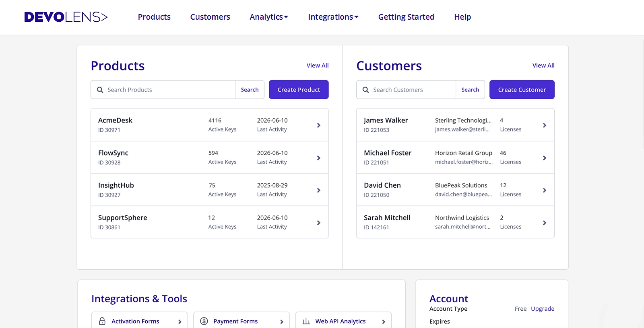Image resolution: width=644 pixels, height=328 pixels.
Task: Open the Customers nav item
Action: point(210,17)
